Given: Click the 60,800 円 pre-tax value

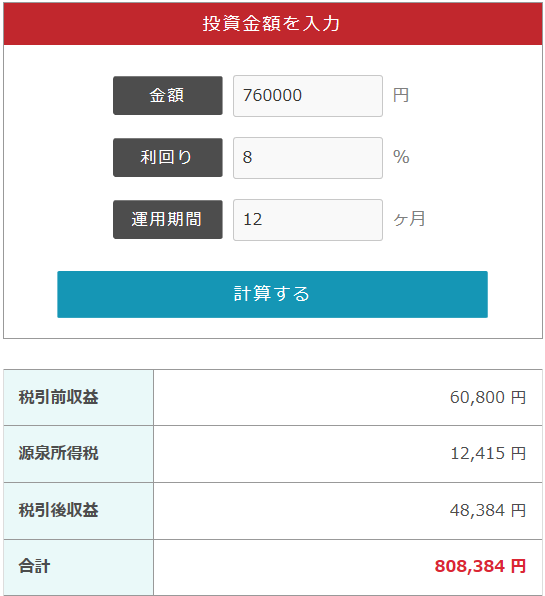Looking at the screenshot, I should 488,398.
